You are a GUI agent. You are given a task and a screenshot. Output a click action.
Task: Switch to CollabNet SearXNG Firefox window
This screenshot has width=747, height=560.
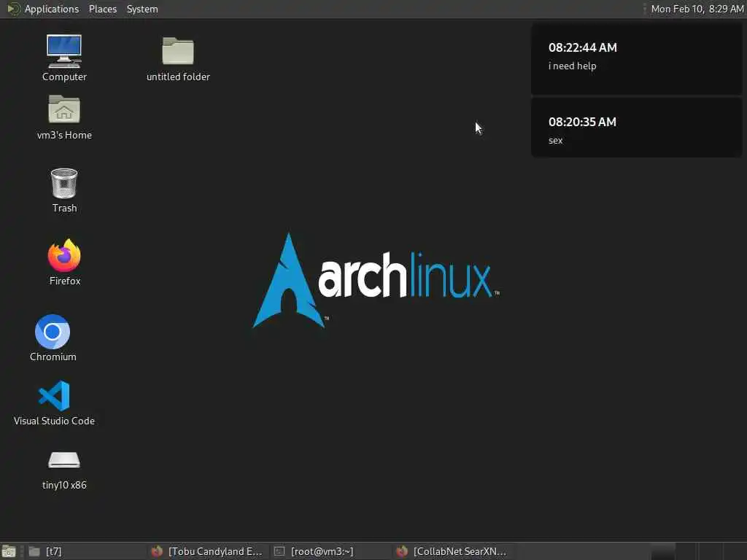(452, 551)
